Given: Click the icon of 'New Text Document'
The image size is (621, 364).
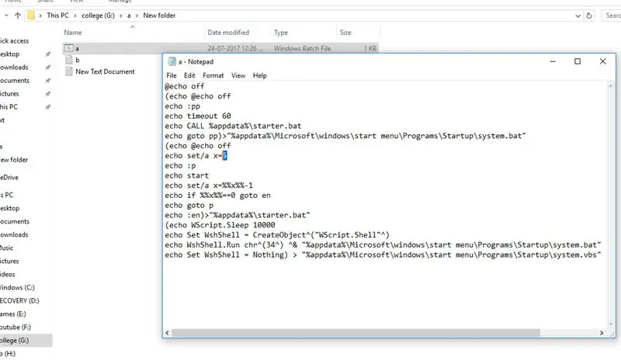Looking at the screenshot, I should click(x=69, y=71).
